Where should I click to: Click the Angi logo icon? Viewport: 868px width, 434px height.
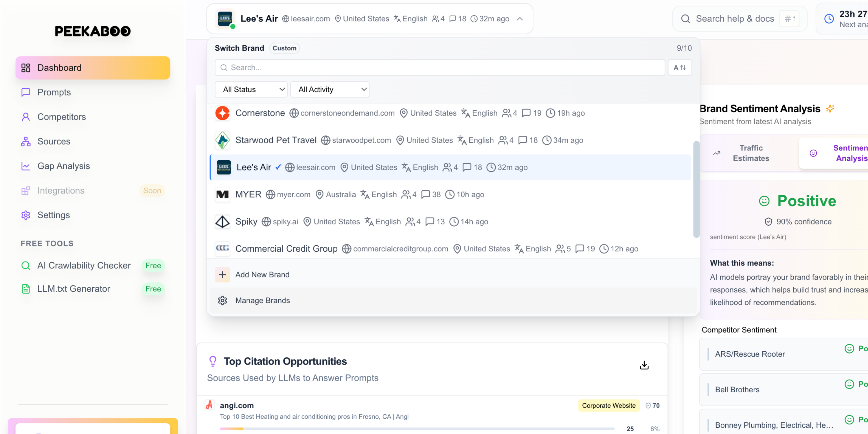pos(209,405)
